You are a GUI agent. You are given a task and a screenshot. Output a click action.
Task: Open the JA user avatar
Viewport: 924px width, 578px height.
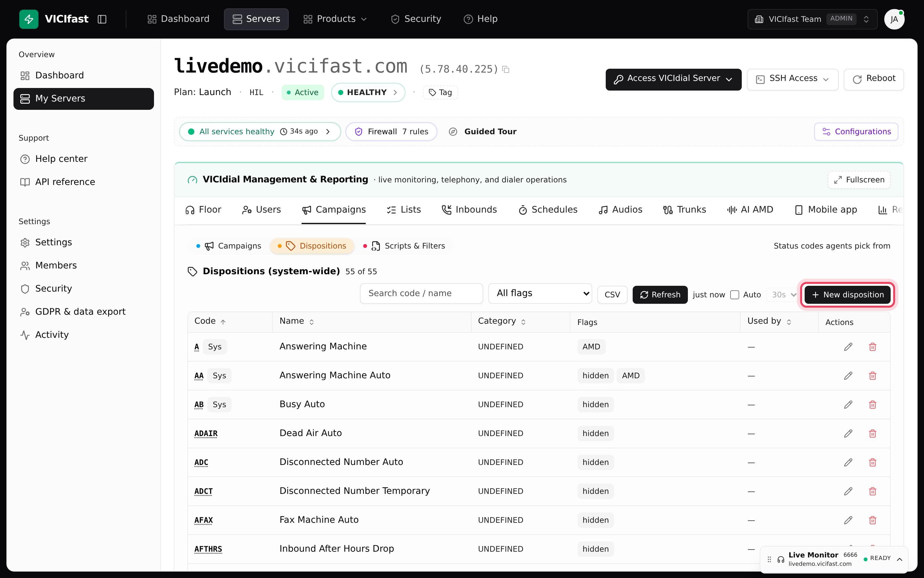point(894,19)
